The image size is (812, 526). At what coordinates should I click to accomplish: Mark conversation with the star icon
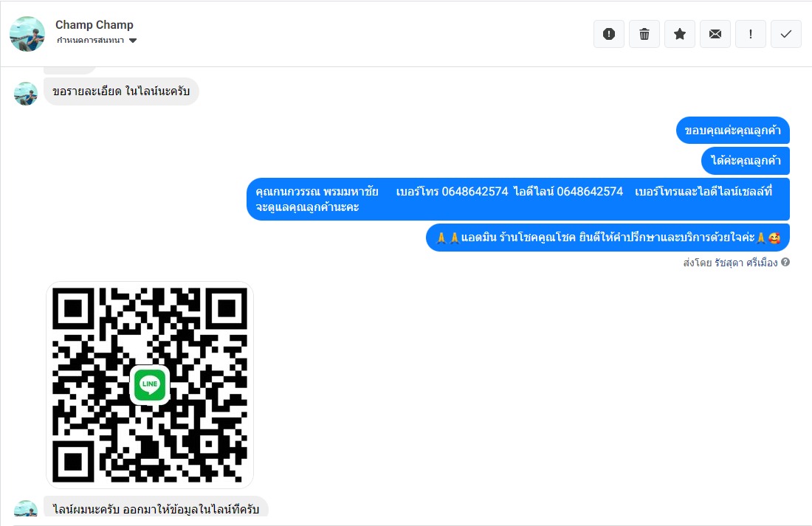tap(680, 34)
